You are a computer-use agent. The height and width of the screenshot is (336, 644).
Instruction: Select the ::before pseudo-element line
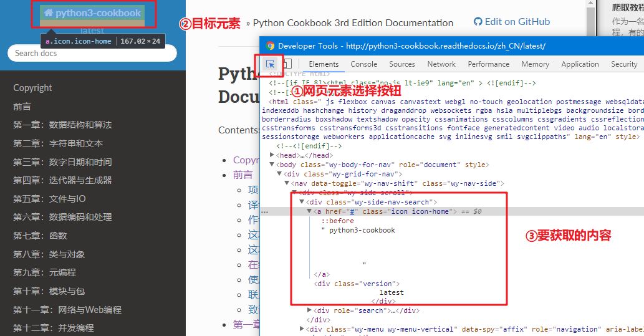(x=337, y=221)
